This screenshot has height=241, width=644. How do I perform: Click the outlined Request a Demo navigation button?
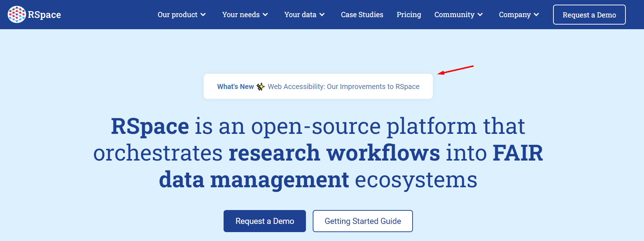coord(589,15)
